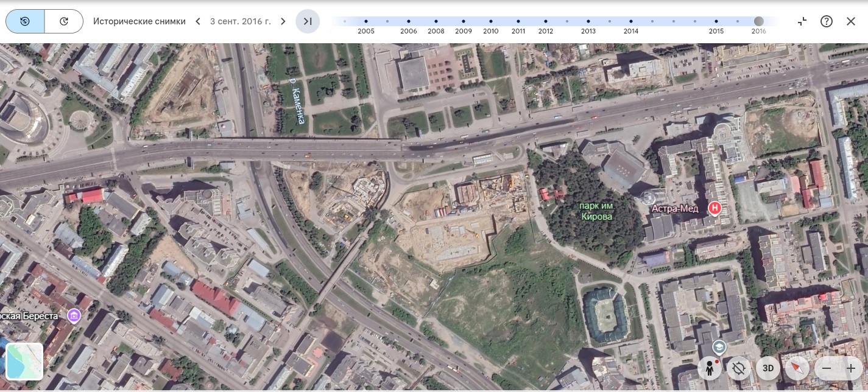Image resolution: width=868 pixels, height=392 pixels.
Task: Open the map style thumbnail
Action: [x=24, y=362]
